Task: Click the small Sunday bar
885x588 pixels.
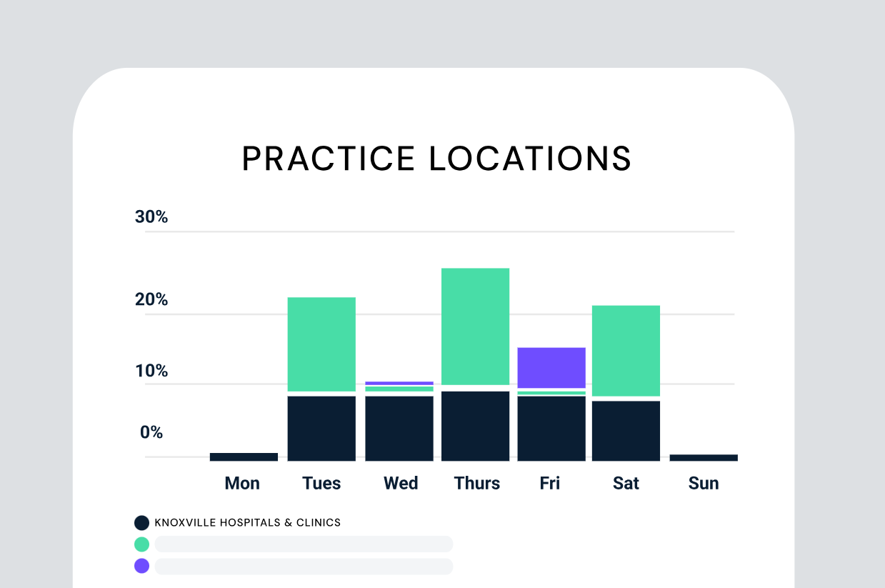Action: 704,457
